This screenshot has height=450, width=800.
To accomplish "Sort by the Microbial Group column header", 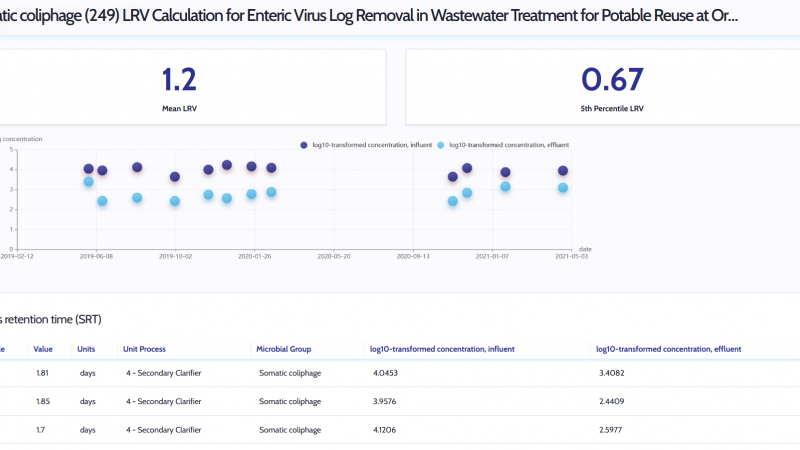I will click(284, 349).
